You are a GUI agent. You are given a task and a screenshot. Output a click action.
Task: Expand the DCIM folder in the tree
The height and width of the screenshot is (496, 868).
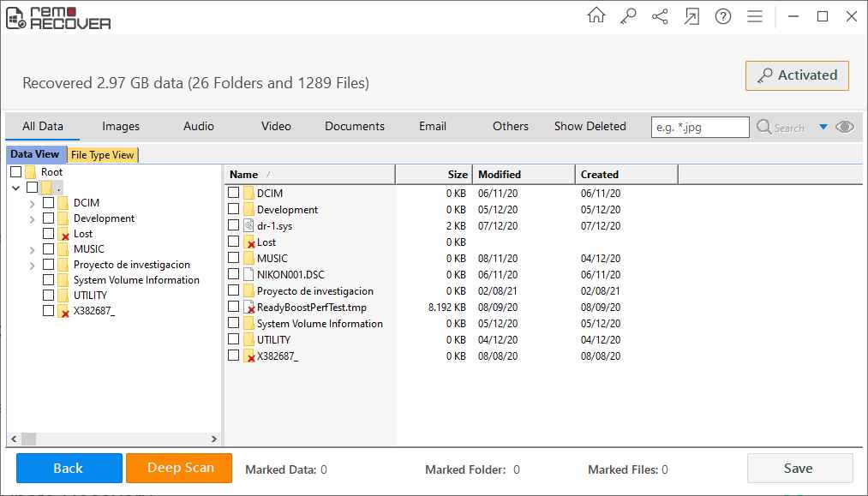[32, 203]
